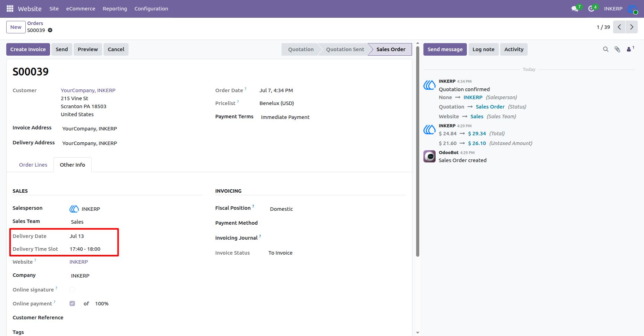Open the Website INKERP link
The height and width of the screenshot is (336, 644).
pyautogui.click(x=79, y=262)
